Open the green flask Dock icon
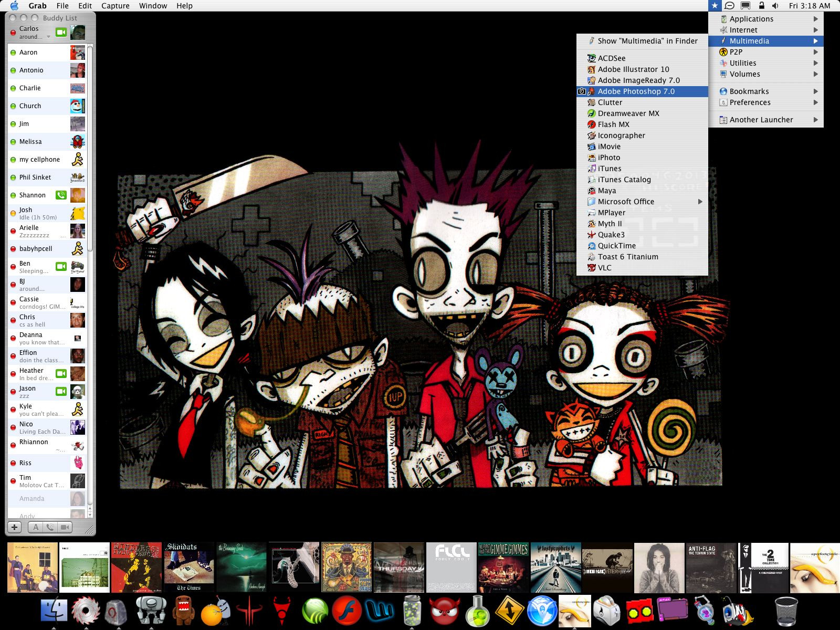 coord(477,612)
